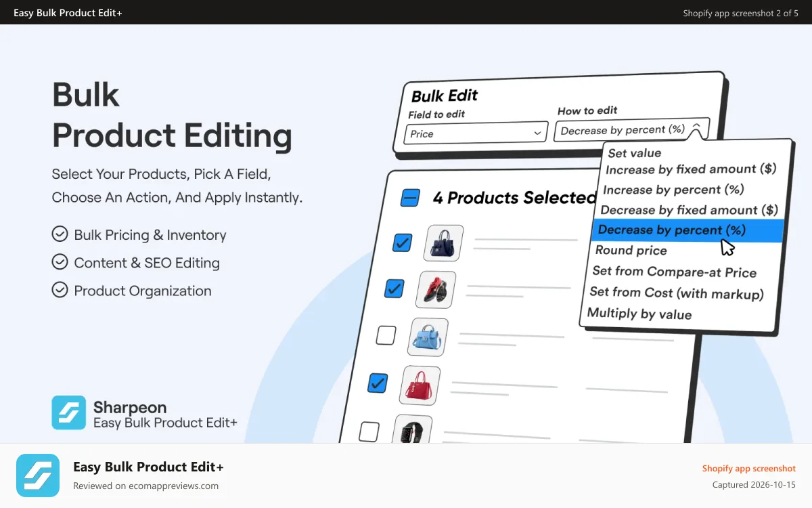This screenshot has width=812, height=508.
Task: Click the Field to edit label
Action: click(436, 114)
